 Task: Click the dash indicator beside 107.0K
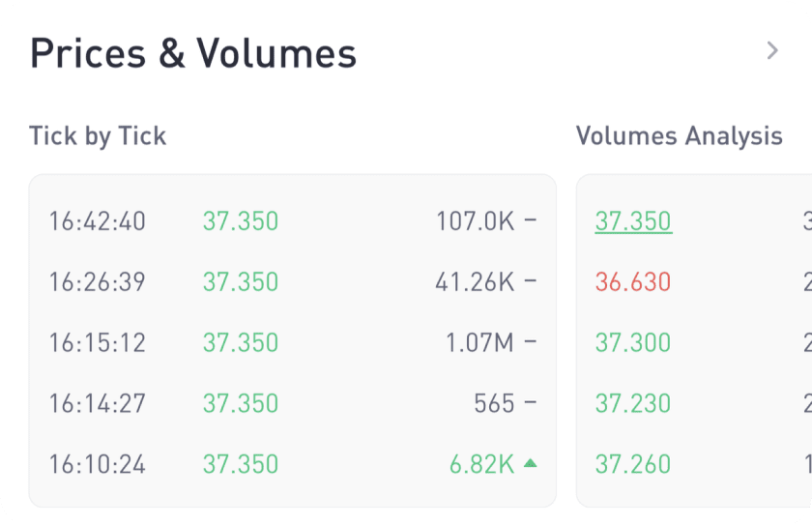point(530,221)
